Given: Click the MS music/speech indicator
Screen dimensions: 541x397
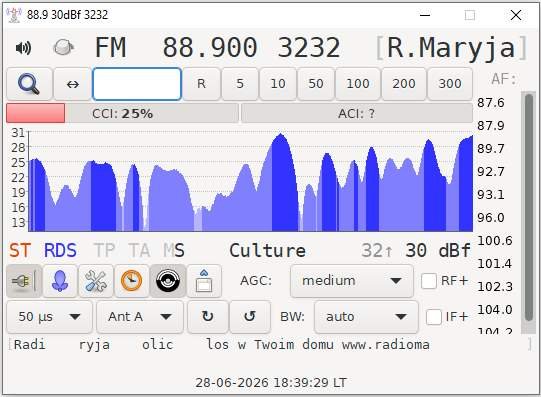Looking at the screenshot, I should pos(174,250).
